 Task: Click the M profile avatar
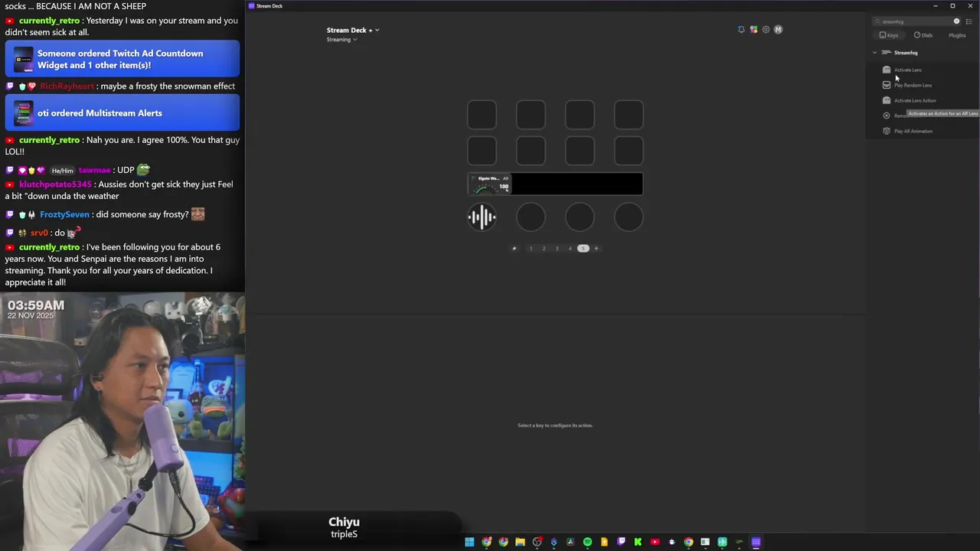click(778, 30)
